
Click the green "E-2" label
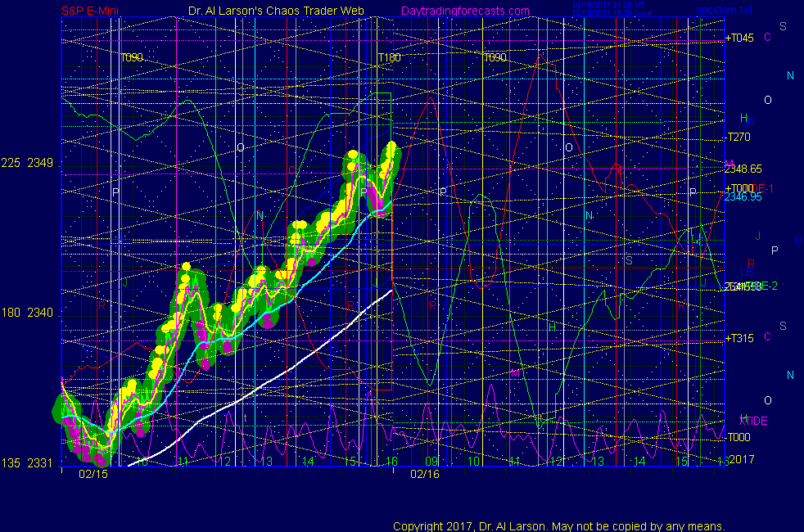coord(769,286)
